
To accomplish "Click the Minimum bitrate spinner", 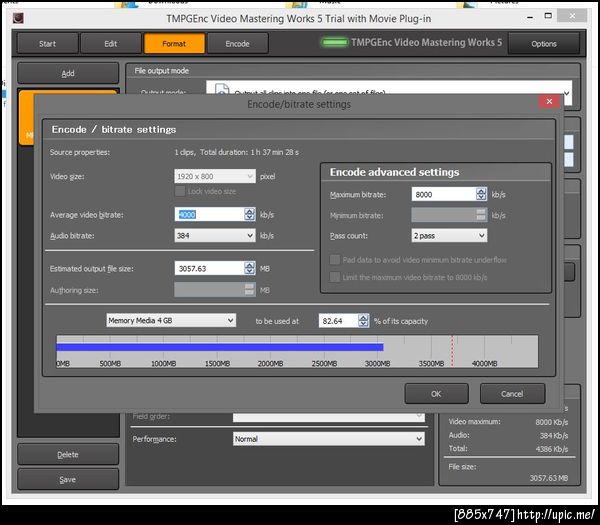I will click(x=481, y=215).
